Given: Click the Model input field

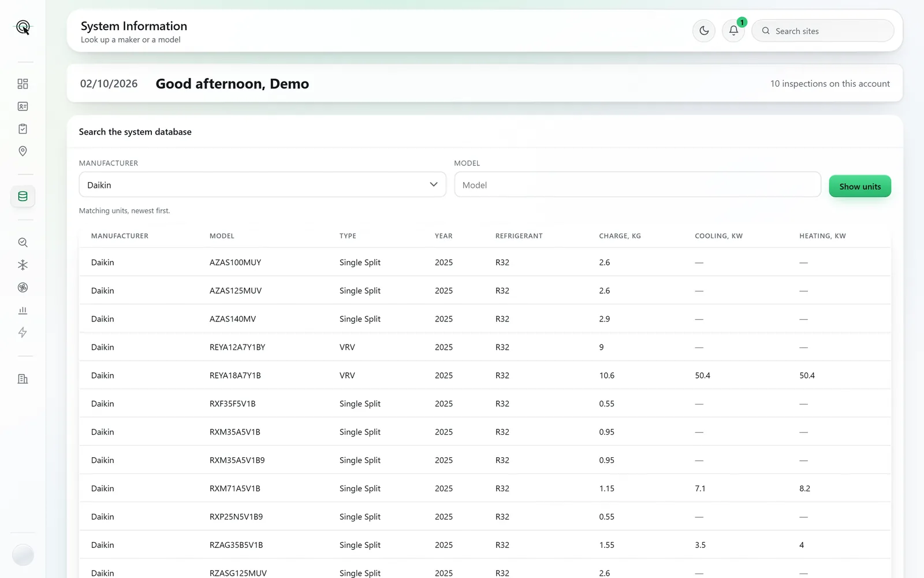Looking at the screenshot, I should tap(638, 184).
